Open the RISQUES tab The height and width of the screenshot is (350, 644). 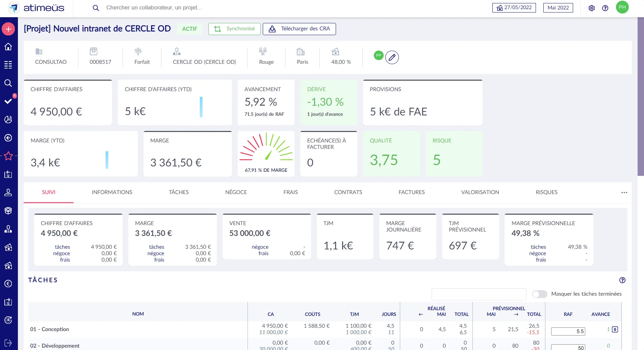tap(546, 192)
